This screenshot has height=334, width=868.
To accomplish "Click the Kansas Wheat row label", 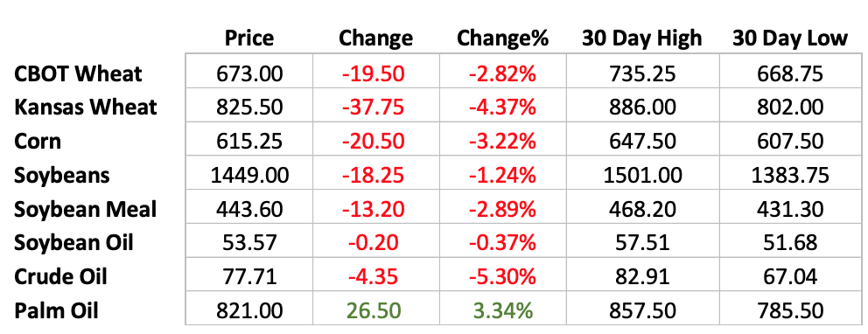I will pyautogui.click(x=85, y=108).
